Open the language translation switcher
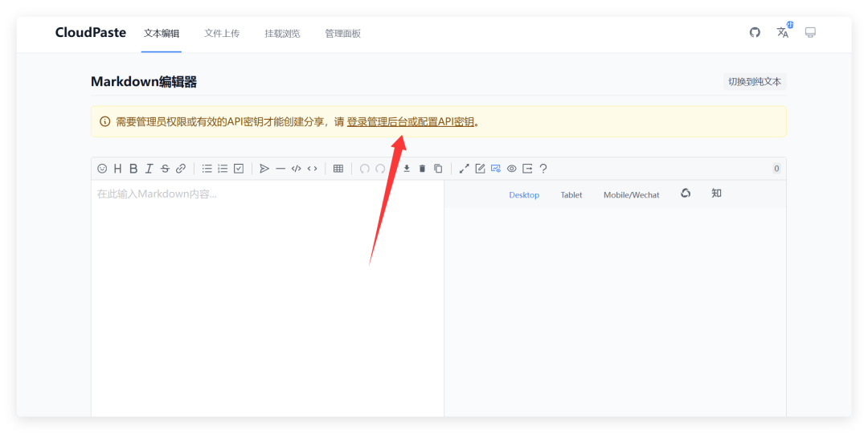The height and width of the screenshot is (433, 868). tap(783, 32)
